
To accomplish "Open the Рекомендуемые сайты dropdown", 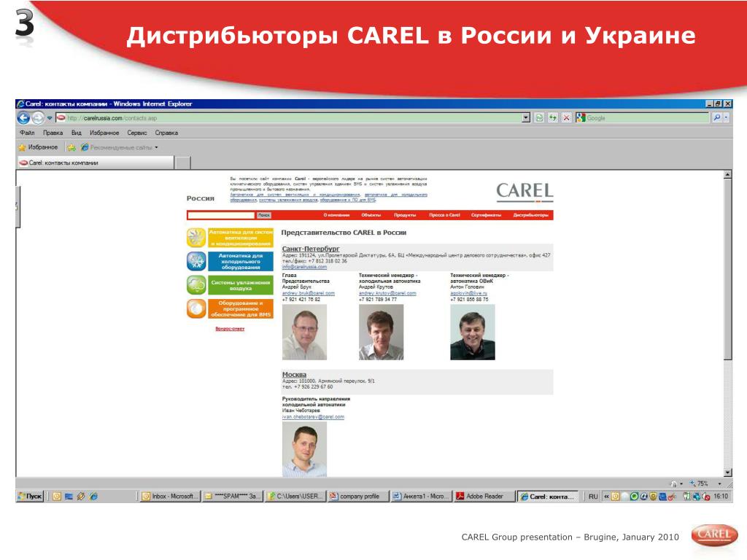I will pyautogui.click(x=119, y=147).
